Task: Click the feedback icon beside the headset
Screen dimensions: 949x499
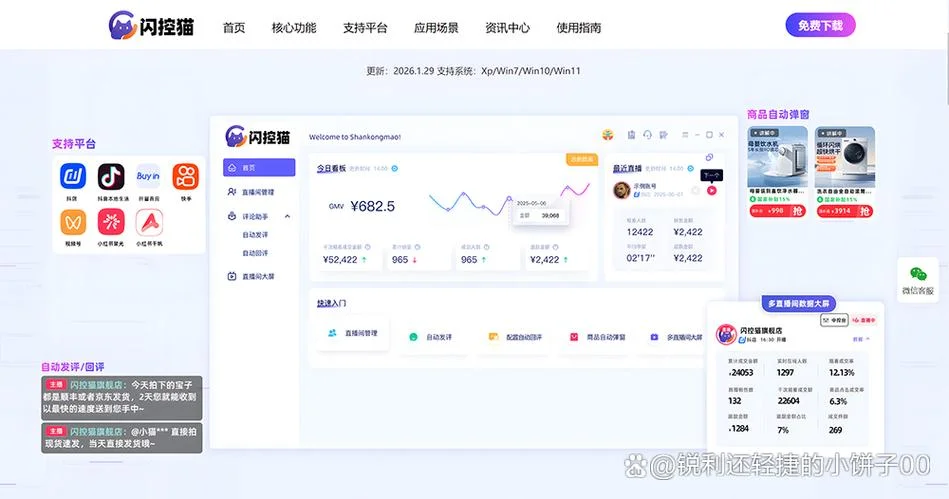Action: click(x=663, y=135)
